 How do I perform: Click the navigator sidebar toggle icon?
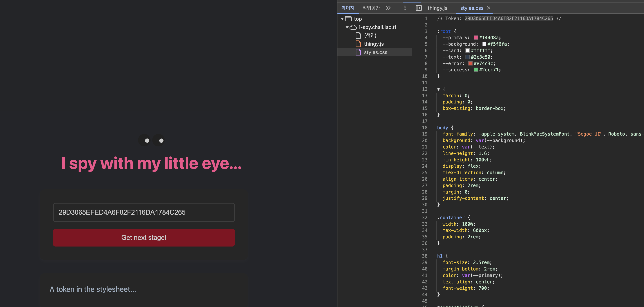tap(419, 8)
